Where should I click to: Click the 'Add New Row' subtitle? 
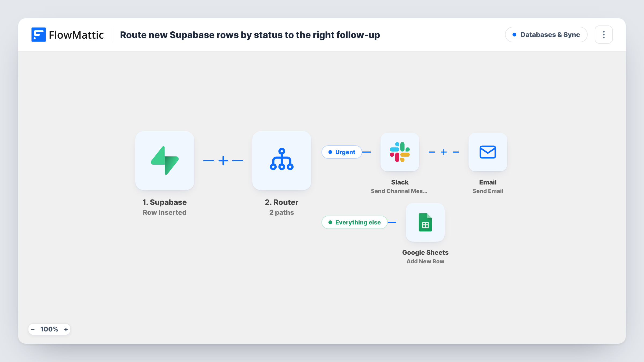425,261
